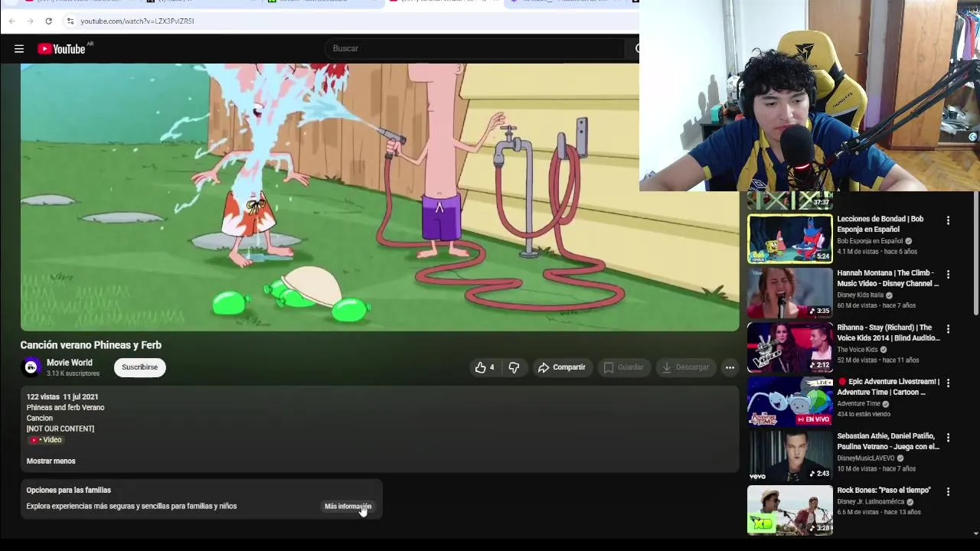Open the three-dot more actions under the video
The height and width of the screenshot is (551, 980).
[x=730, y=367]
